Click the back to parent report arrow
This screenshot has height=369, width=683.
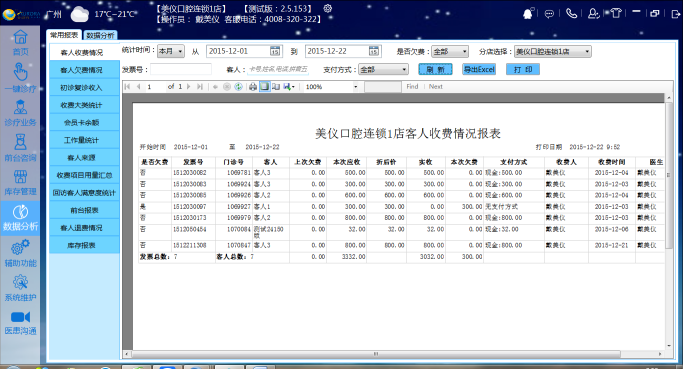[215, 87]
